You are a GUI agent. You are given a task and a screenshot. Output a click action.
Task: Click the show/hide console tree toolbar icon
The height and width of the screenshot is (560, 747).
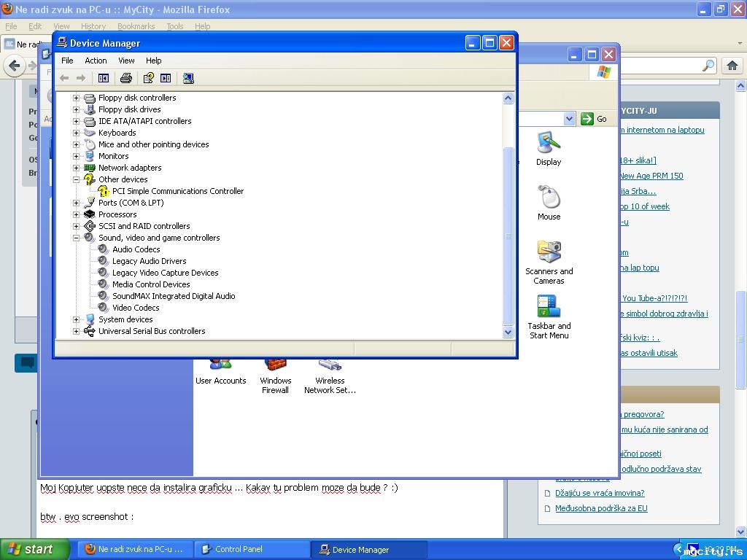[x=104, y=78]
